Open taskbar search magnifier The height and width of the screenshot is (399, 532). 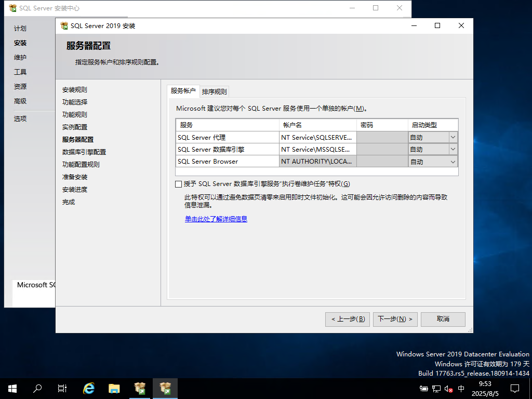click(x=37, y=389)
